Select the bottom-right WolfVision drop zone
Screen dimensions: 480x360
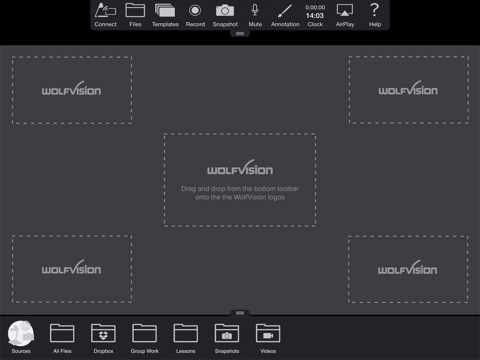click(408, 269)
